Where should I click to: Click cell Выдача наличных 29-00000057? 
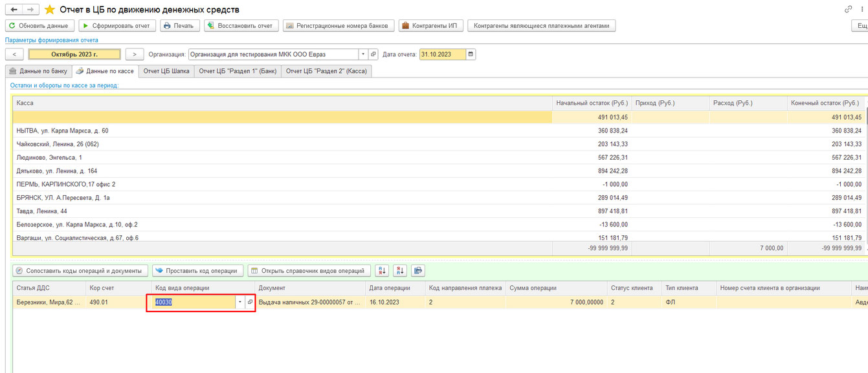(311, 302)
